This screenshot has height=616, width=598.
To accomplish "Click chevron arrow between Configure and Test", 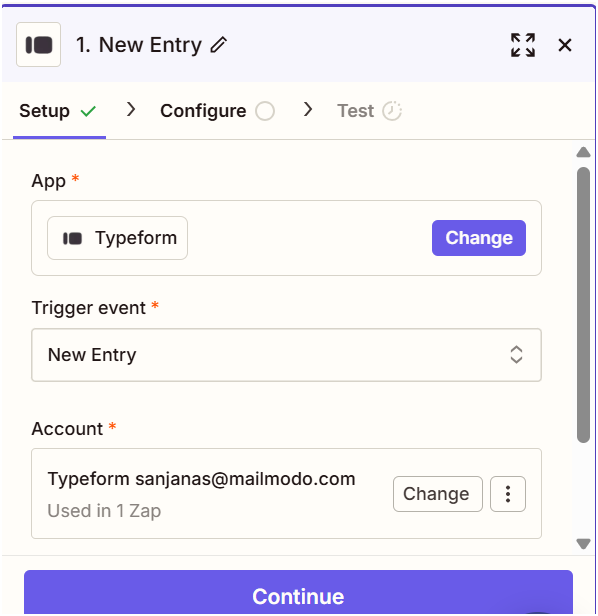I will tap(308, 110).
